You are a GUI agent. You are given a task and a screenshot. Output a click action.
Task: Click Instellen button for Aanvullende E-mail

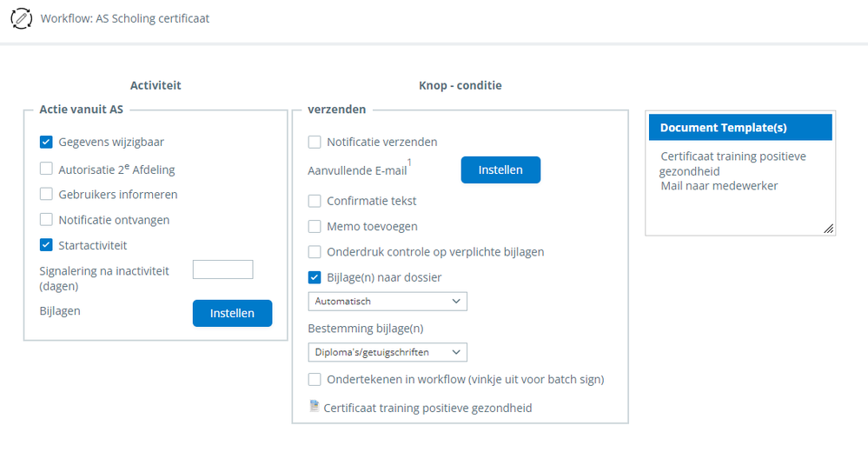tap(500, 170)
